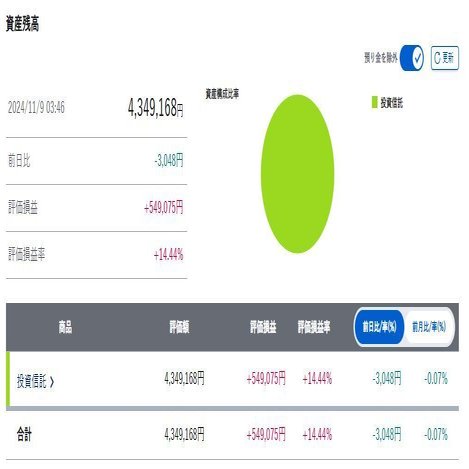The width and height of the screenshot is (469, 469).
Task: Click the refresh arrow icon beside 更新
Action: [437, 58]
